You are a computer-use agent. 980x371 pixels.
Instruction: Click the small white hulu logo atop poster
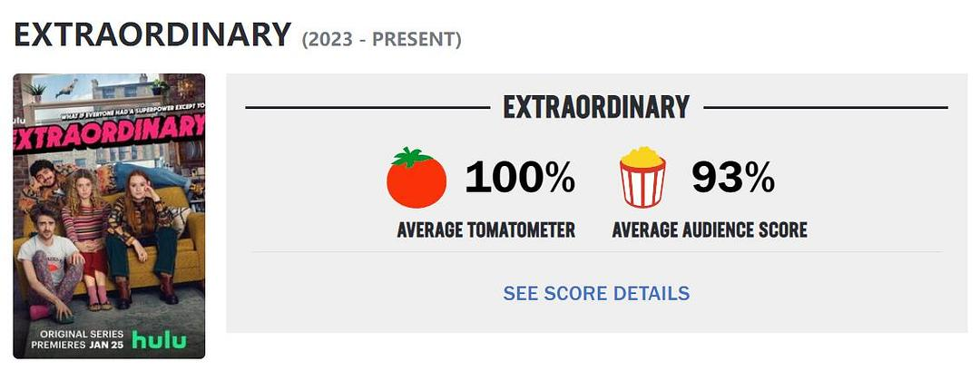(x=20, y=119)
